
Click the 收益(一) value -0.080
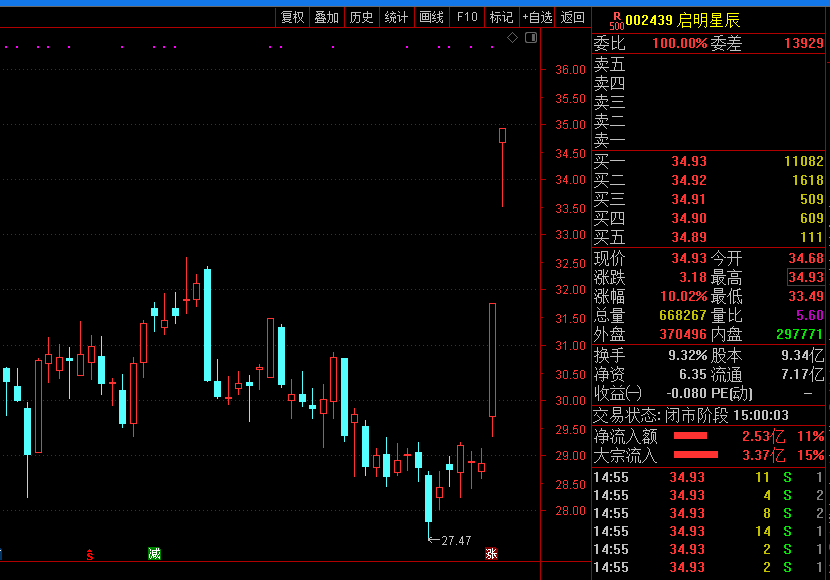686,393
